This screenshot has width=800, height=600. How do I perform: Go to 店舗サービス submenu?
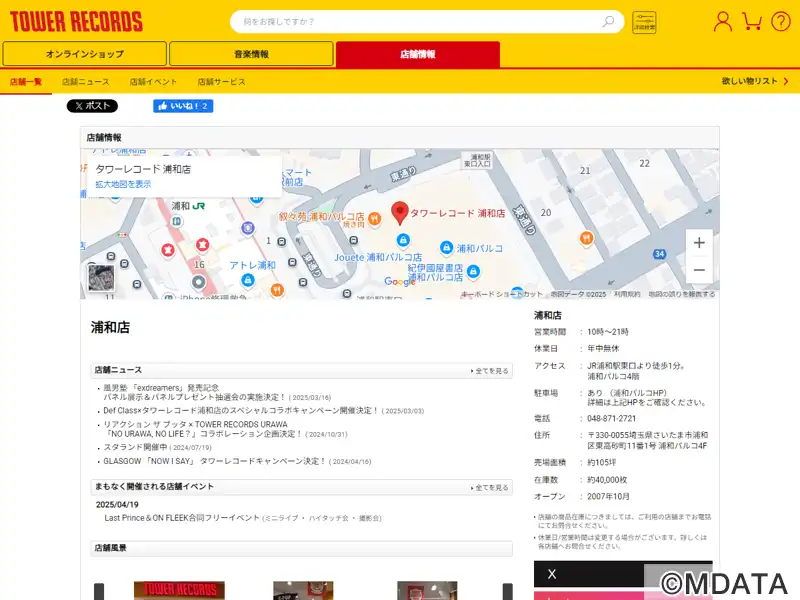221,82
